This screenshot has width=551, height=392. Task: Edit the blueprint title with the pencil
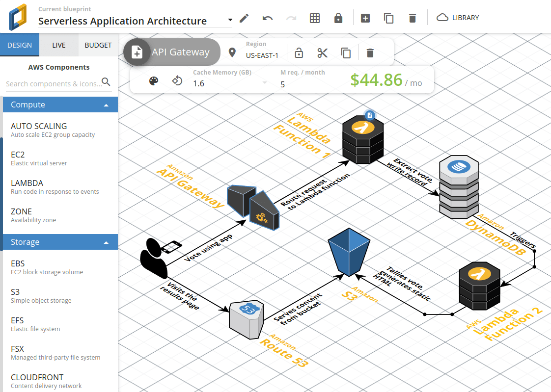(x=244, y=18)
